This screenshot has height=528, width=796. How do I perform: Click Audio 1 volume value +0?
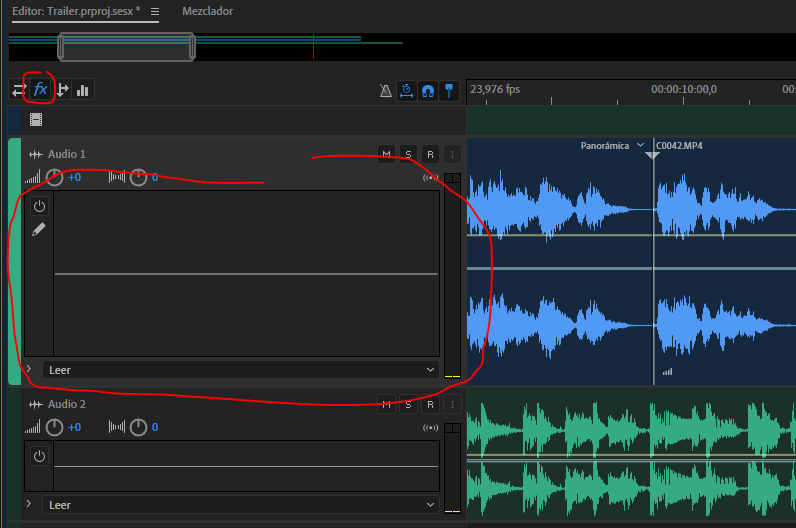point(75,177)
